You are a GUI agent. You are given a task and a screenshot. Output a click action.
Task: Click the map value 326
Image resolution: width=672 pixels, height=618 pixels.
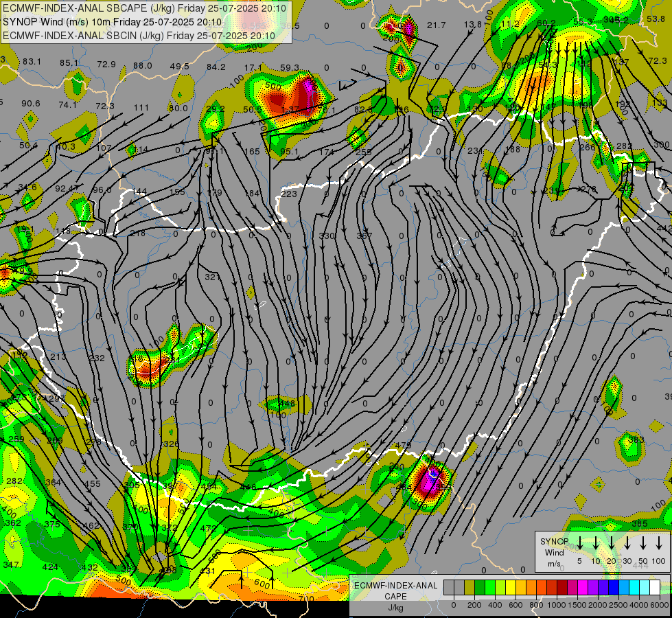click(x=171, y=444)
